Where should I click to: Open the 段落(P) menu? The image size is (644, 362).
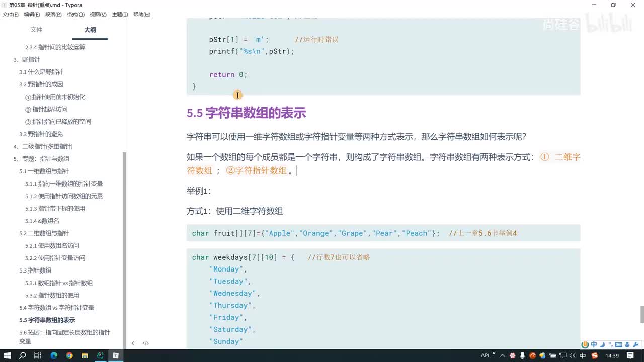click(x=53, y=15)
